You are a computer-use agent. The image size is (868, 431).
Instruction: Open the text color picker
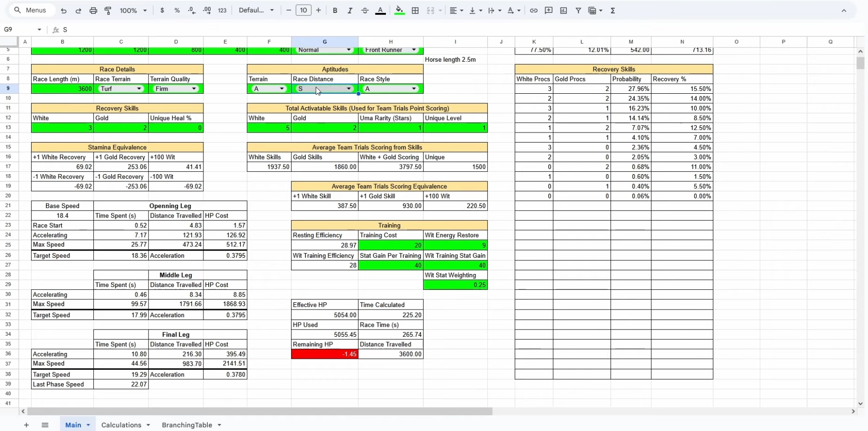(x=381, y=11)
